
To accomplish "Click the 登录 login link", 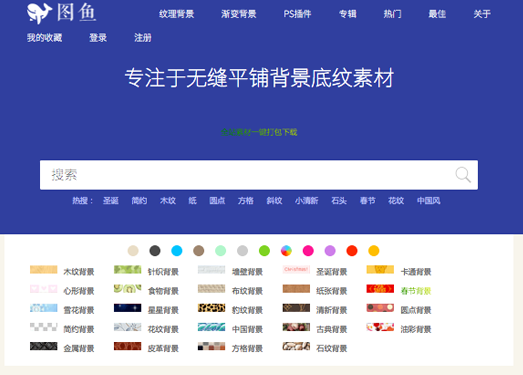I will pos(98,38).
